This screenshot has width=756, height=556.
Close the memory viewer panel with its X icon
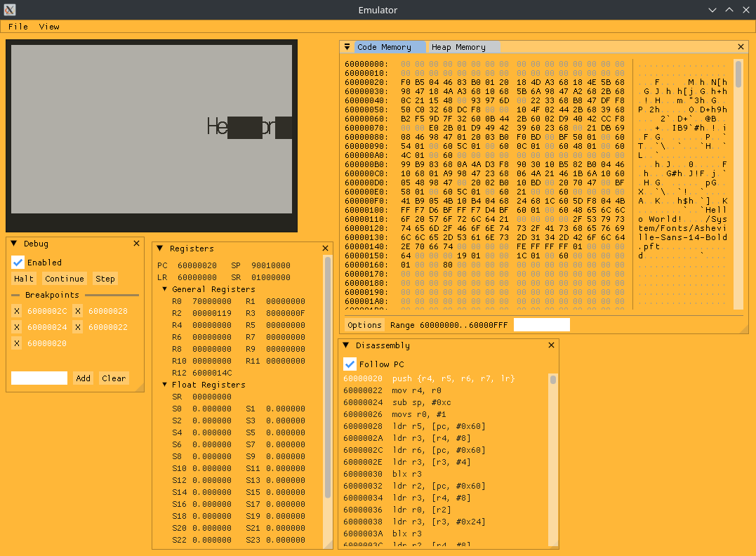click(741, 46)
